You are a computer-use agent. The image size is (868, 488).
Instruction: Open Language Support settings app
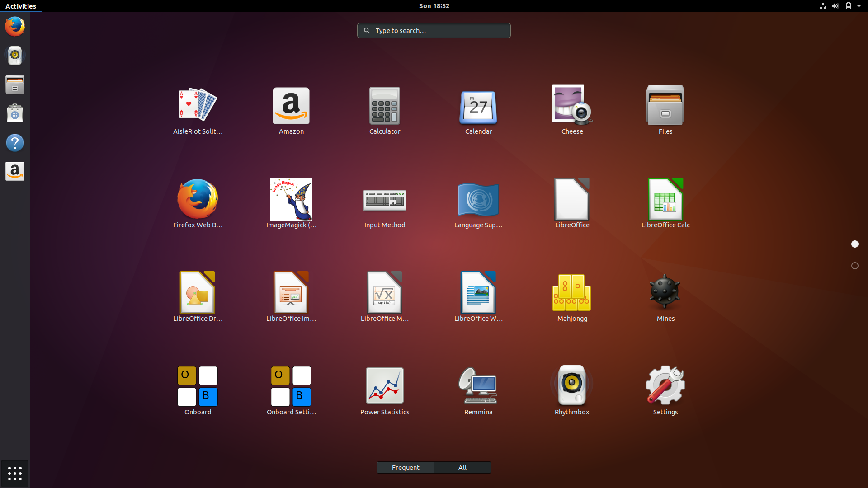[x=478, y=199]
